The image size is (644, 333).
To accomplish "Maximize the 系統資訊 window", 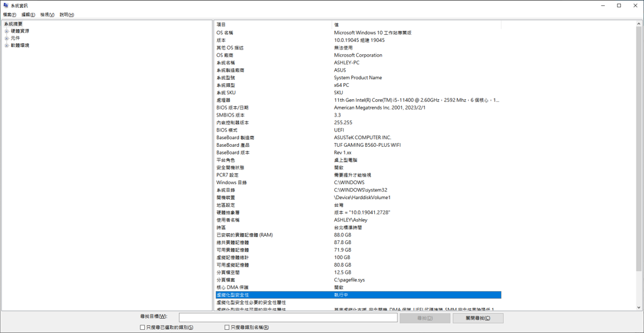I will click(x=619, y=5).
